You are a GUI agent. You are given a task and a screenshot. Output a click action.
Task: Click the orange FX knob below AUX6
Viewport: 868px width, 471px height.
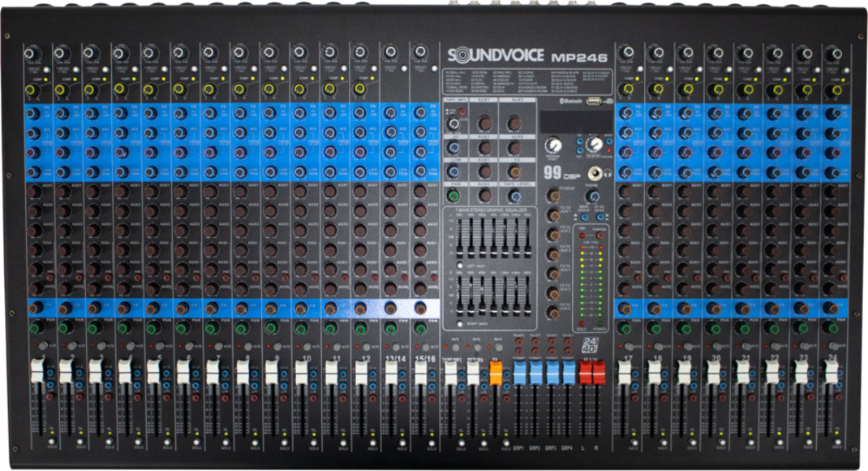click(515, 171)
